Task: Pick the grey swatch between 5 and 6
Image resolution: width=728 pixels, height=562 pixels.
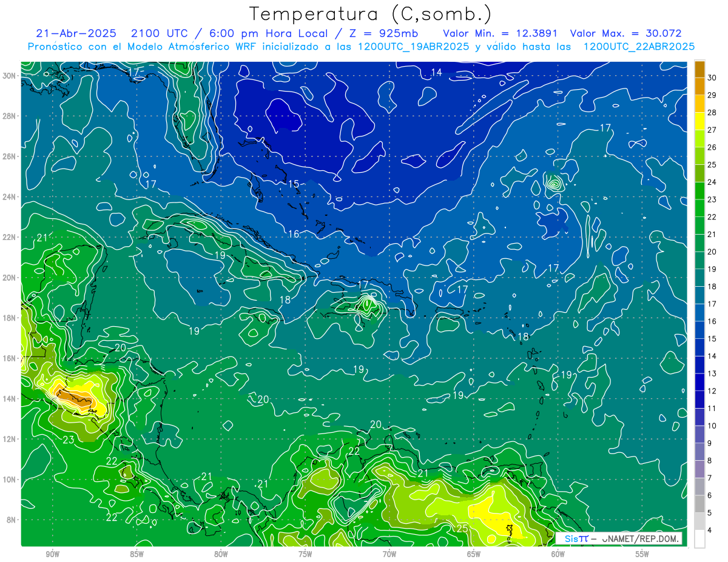Action: [x=699, y=504]
